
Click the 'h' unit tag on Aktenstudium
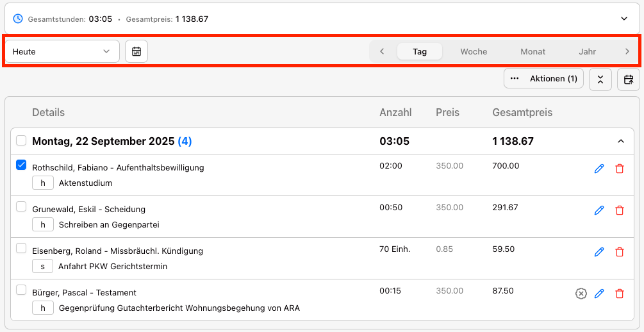pyautogui.click(x=43, y=183)
